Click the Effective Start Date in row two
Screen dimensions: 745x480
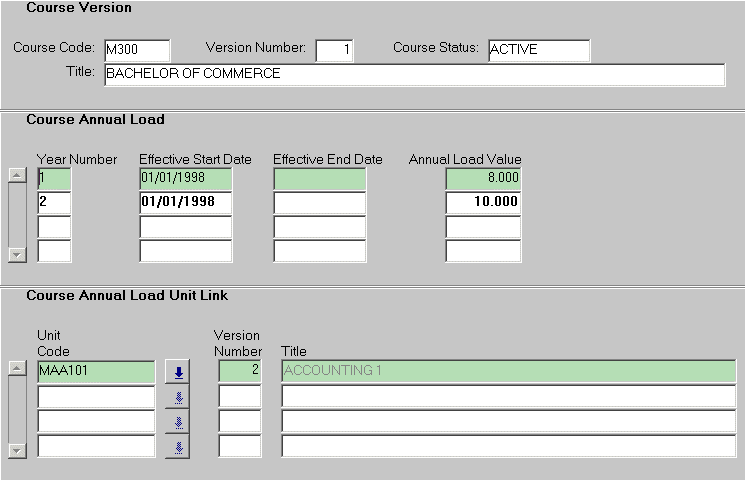click(185, 202)
